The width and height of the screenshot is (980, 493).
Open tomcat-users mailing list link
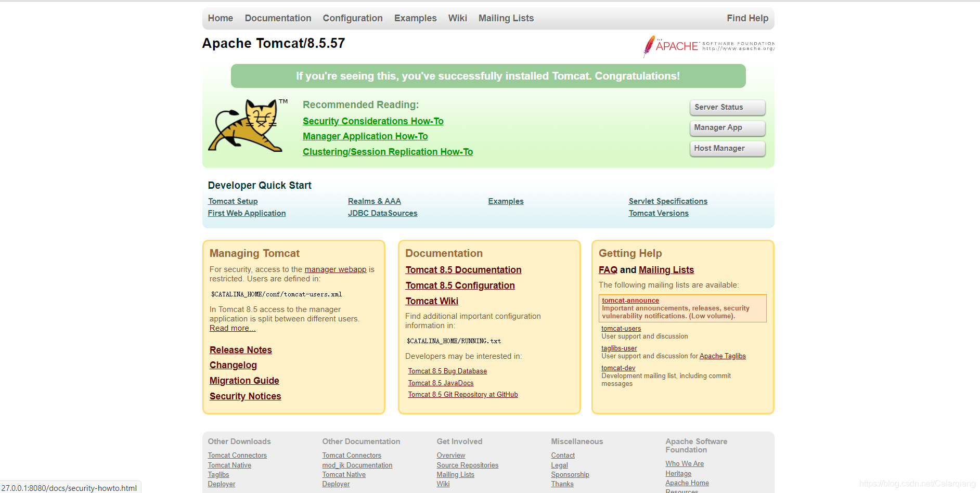[x=621, y=329]
